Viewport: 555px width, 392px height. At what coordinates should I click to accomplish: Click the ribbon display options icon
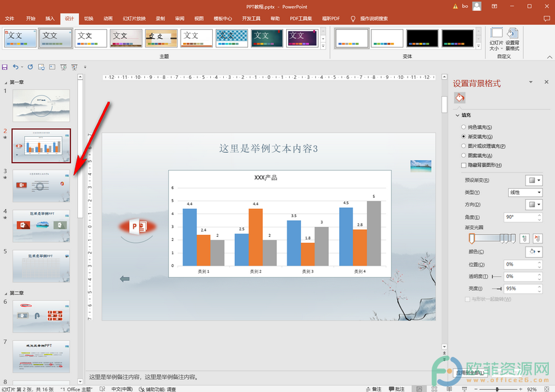click(x=495, y=6)
